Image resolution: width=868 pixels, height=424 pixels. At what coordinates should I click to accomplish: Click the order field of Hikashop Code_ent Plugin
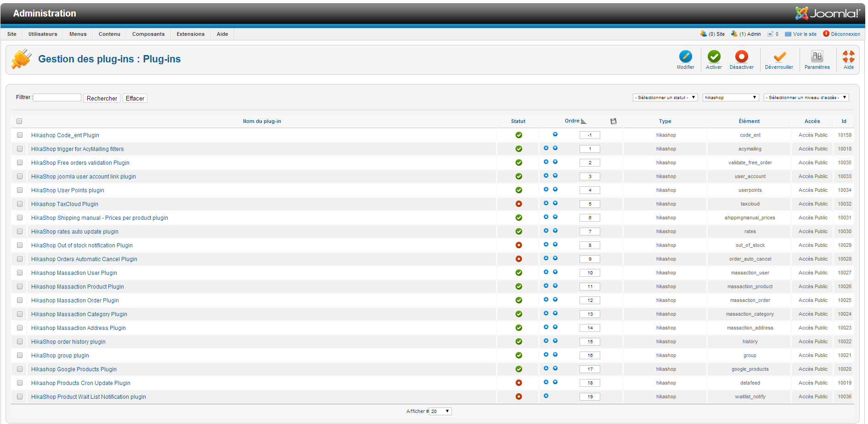[590, 135]
